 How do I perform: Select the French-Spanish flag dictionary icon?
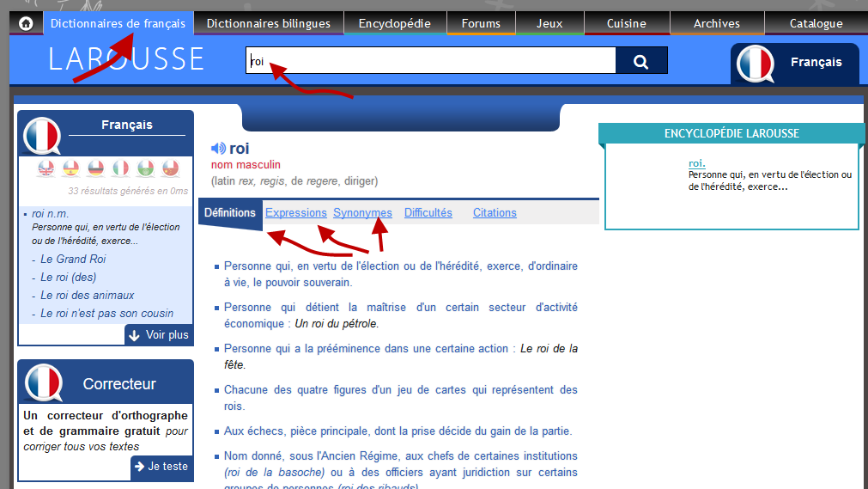(x=71, y=168)
